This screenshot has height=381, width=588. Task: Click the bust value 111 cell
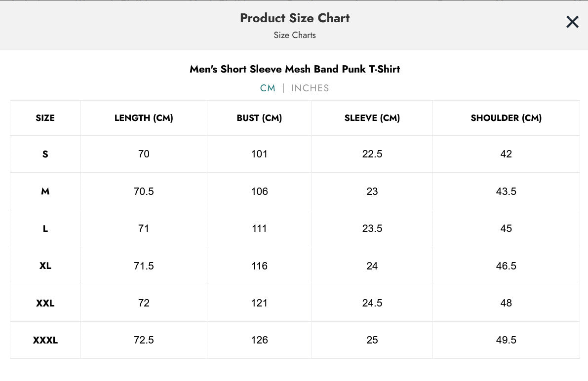pos(259,229)
